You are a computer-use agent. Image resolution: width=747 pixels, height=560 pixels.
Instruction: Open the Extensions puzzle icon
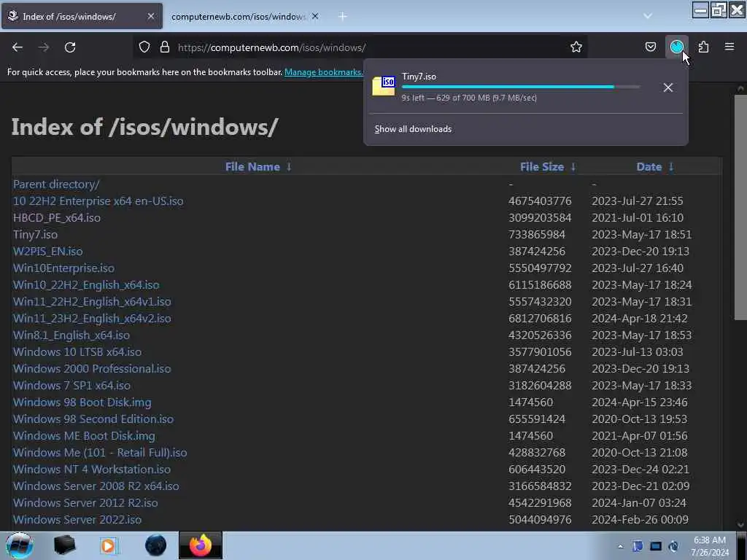coord(703,47)
